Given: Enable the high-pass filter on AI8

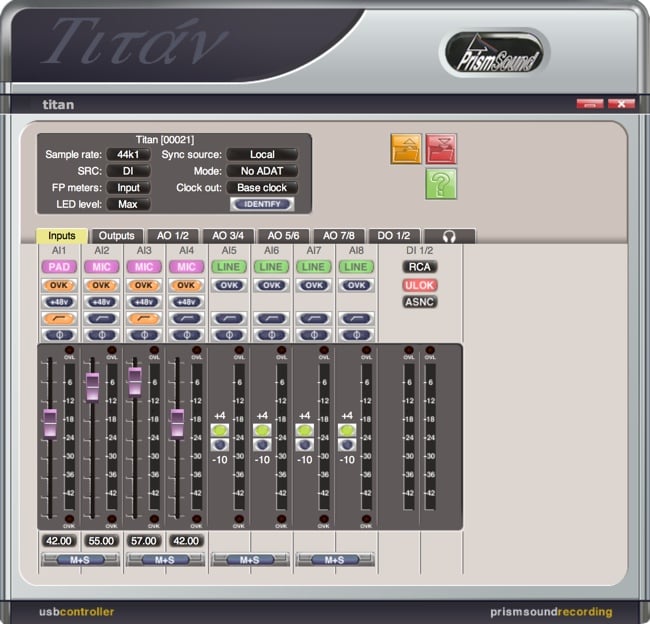Looking at the screenshot, I should (x=356, y=318).
